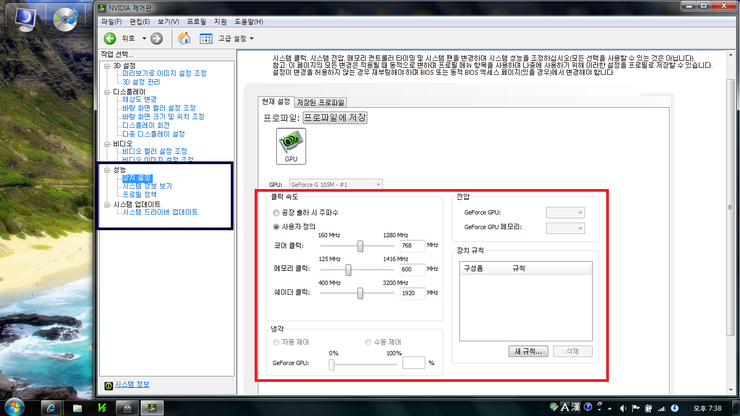Open Computer icon on the desktop
Screen dimensions: 740x416
[x=25, y=19]
